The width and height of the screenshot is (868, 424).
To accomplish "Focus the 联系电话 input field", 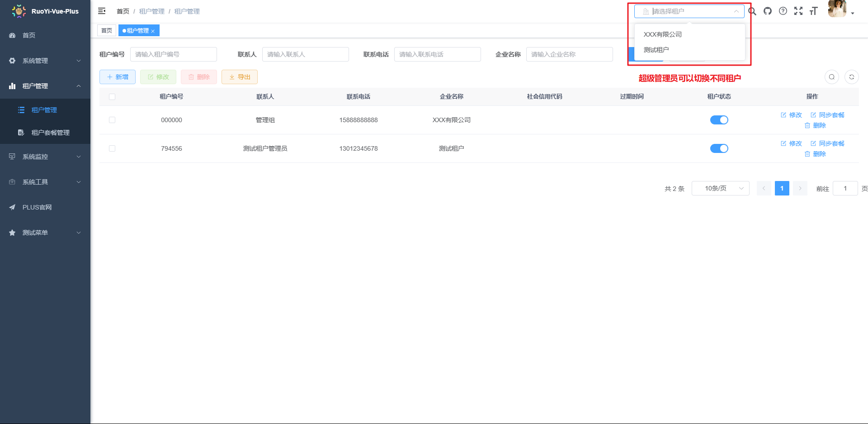I will tap(438, 54).
